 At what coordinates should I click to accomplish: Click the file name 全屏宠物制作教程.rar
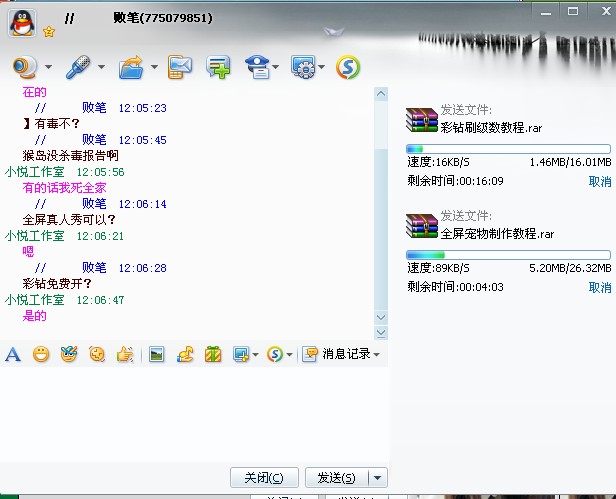point(497,234)
